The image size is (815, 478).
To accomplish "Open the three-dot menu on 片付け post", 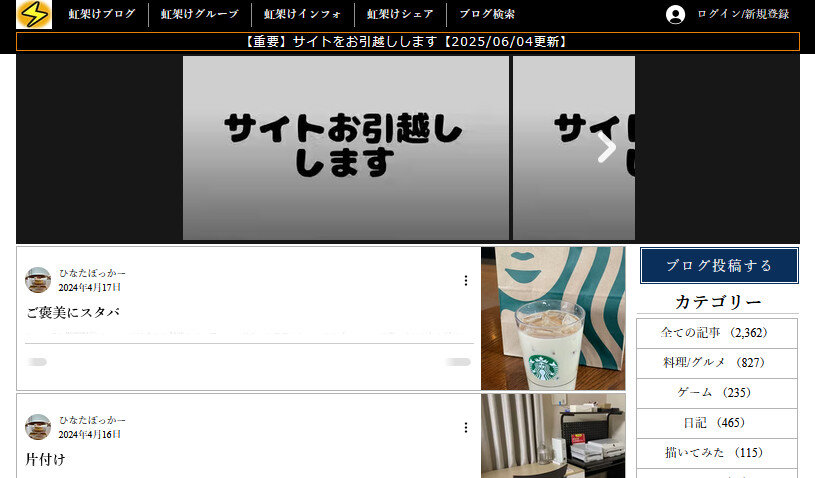I will click(x=466, y=428).
